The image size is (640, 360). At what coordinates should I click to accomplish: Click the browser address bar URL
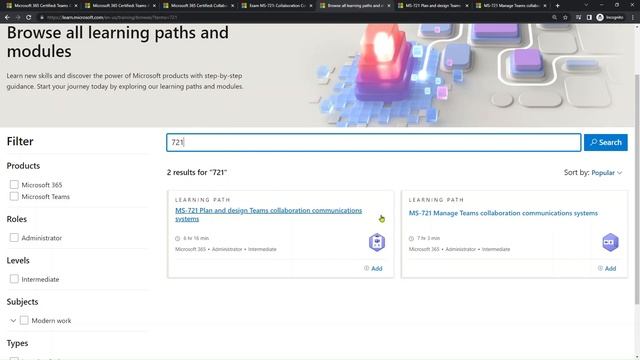[112, 18]
